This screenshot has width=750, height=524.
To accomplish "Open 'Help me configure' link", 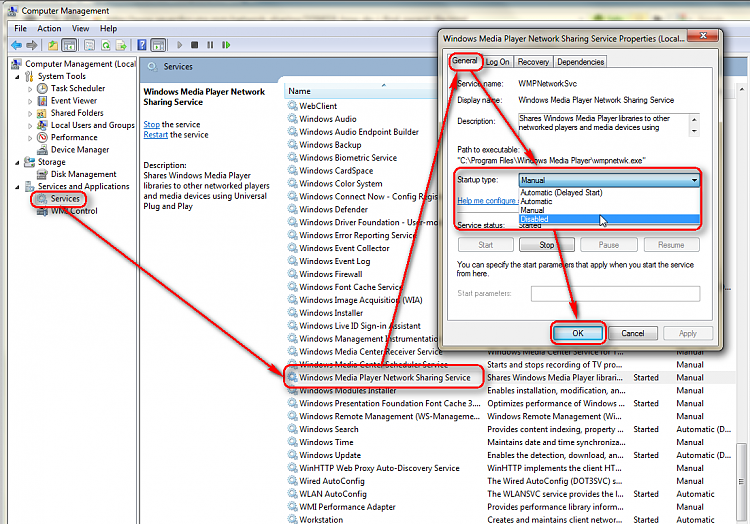I will tap(486, 201).
